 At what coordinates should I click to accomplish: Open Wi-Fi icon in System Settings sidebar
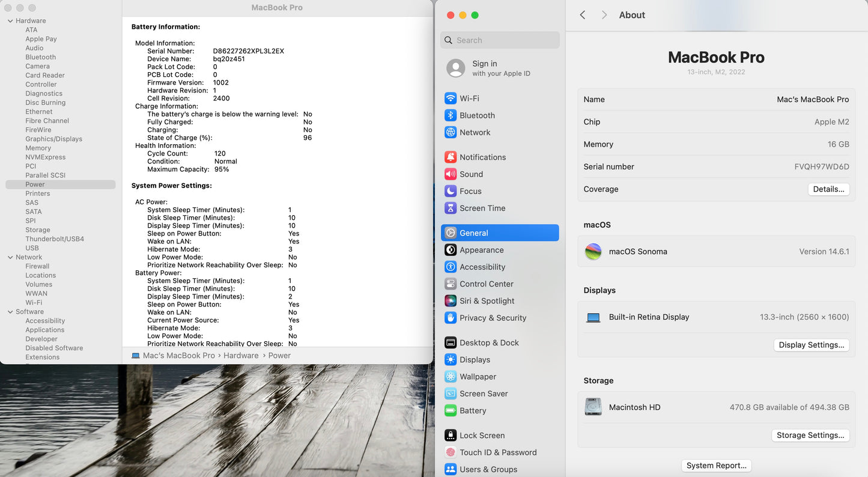451,99
